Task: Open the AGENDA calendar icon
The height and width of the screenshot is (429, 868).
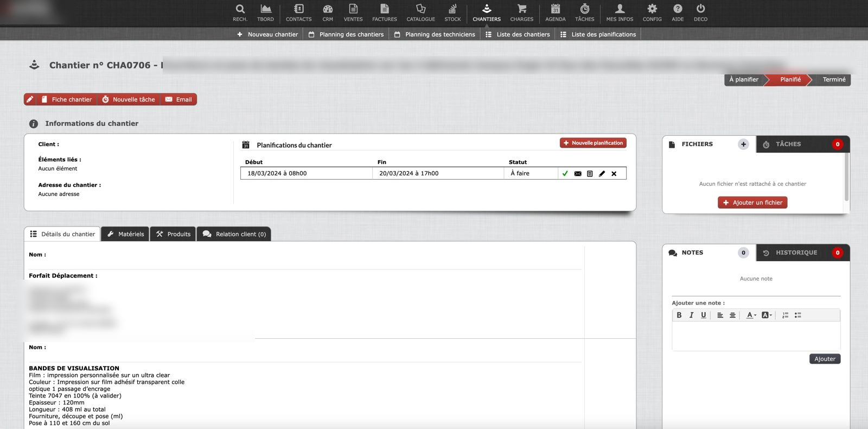Action: (556, 13)
